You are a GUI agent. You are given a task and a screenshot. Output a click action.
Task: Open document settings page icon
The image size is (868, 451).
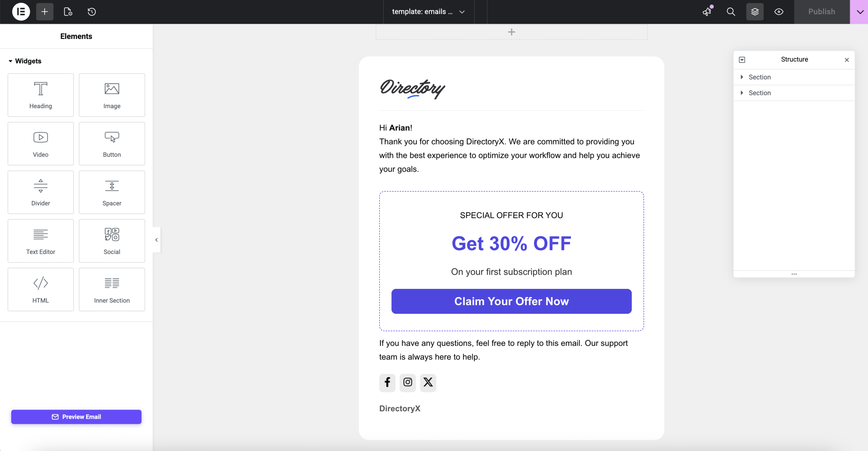68,12
